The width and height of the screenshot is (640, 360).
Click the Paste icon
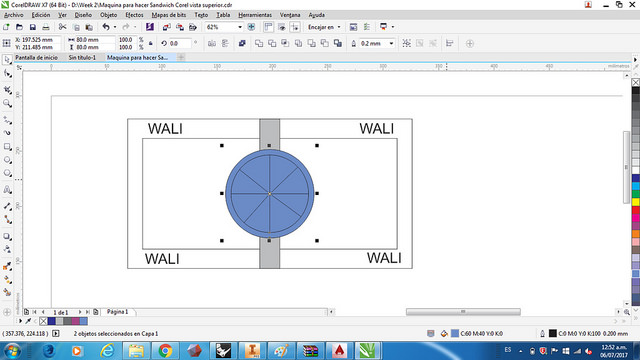tap(89, 27)
